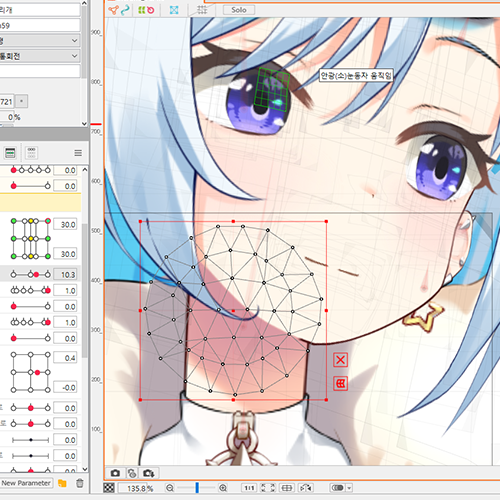Click the upper 30.0 value field
The width and height of the screenshot is (500, 500).
point(65,225)
